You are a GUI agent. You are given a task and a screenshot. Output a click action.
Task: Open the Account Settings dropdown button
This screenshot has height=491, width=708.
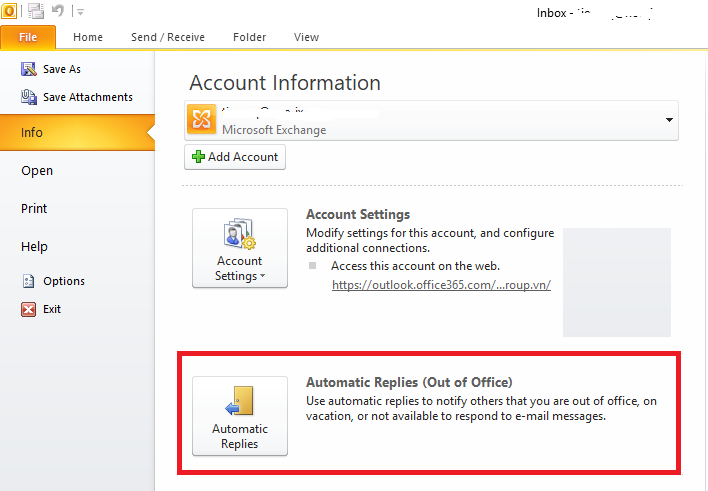tap(240, 248)
